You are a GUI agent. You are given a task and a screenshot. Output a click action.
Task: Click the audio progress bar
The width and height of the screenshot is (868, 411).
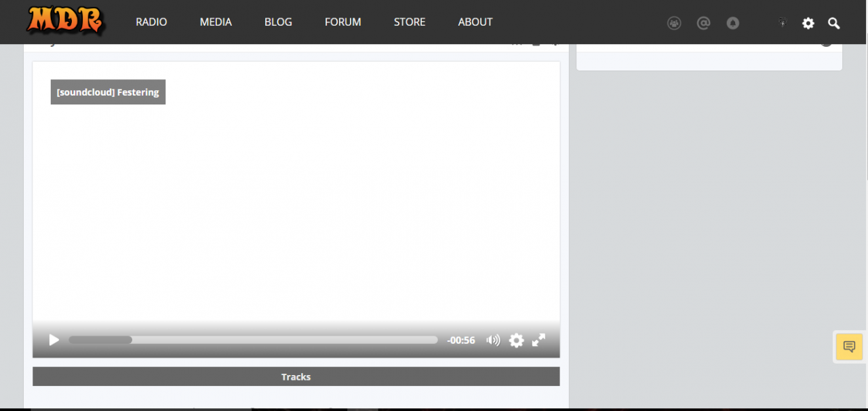pyautogui.click(x=253, y=340)
